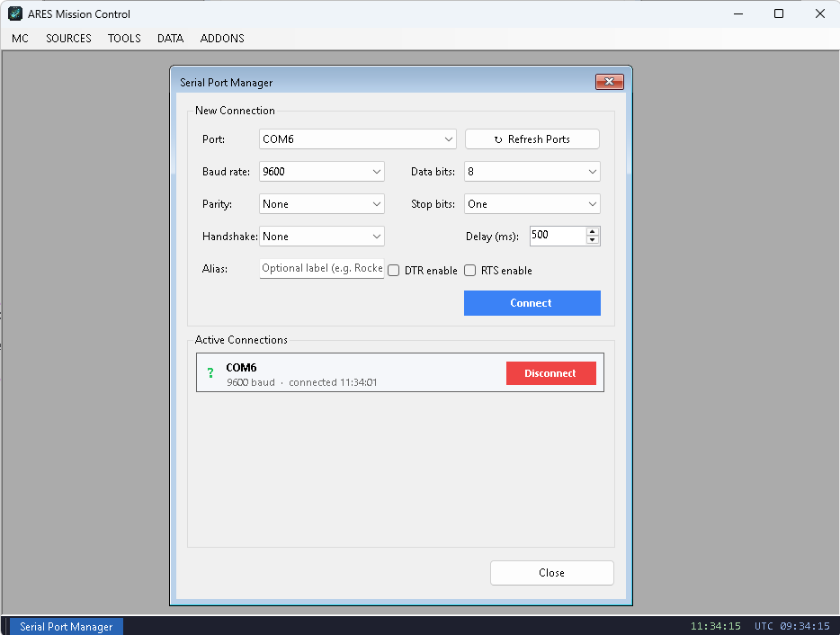This screenshot has height=635, width=840.
Task: Click the blue Connect button
Action: (x=532, y=303)
